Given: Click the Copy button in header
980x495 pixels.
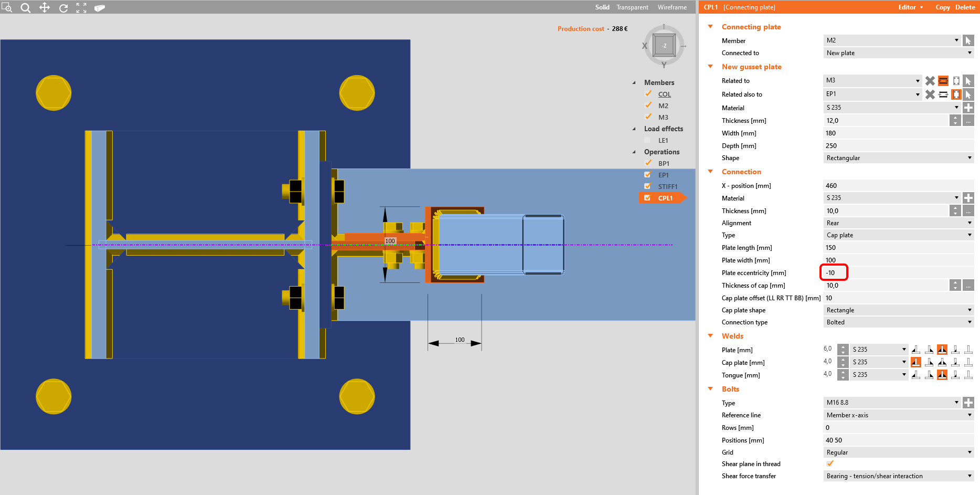Looking at the screenshot, I should 942,7.
